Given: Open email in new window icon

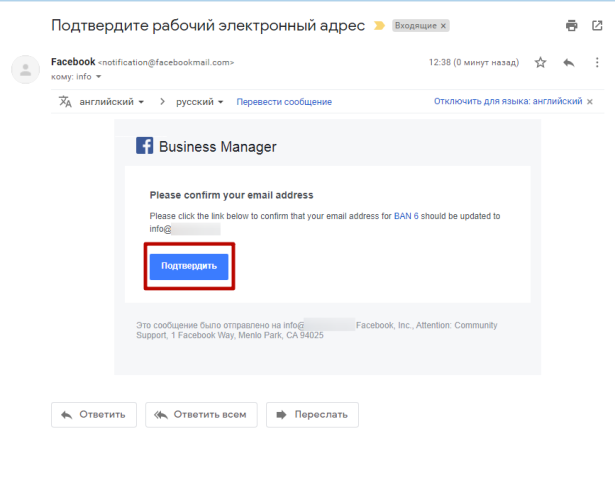Looking at the screenshot, I should pos(597,25).
